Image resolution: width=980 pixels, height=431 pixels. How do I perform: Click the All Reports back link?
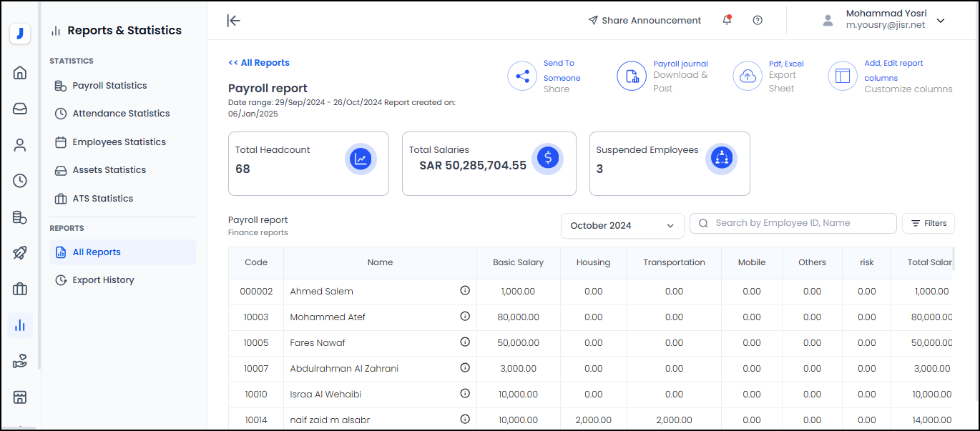pyautogui.click(x=259, y=63)
